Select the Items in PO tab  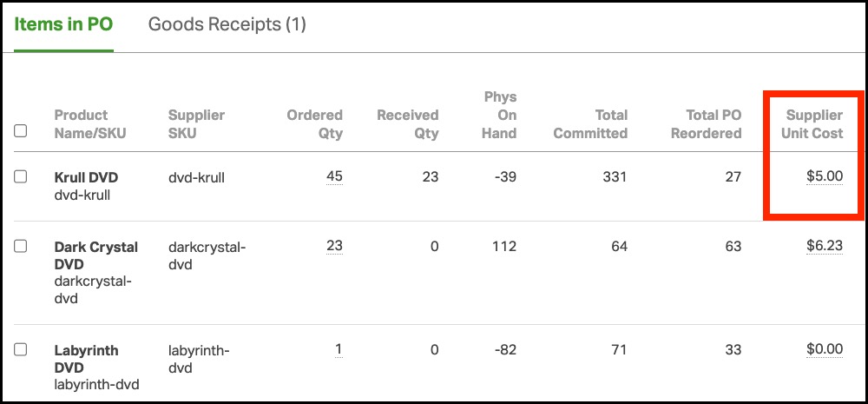[x=63, y=24]
